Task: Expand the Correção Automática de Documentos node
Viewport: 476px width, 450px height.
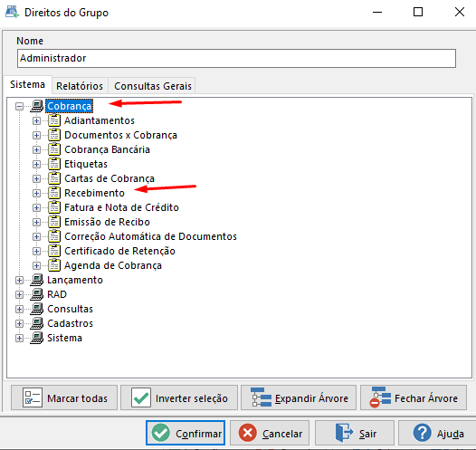Action: [36, 236]
